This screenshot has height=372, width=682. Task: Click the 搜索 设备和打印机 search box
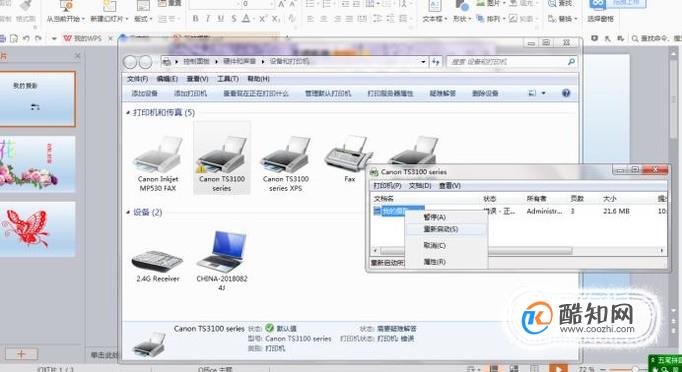(x=507, y=62)
